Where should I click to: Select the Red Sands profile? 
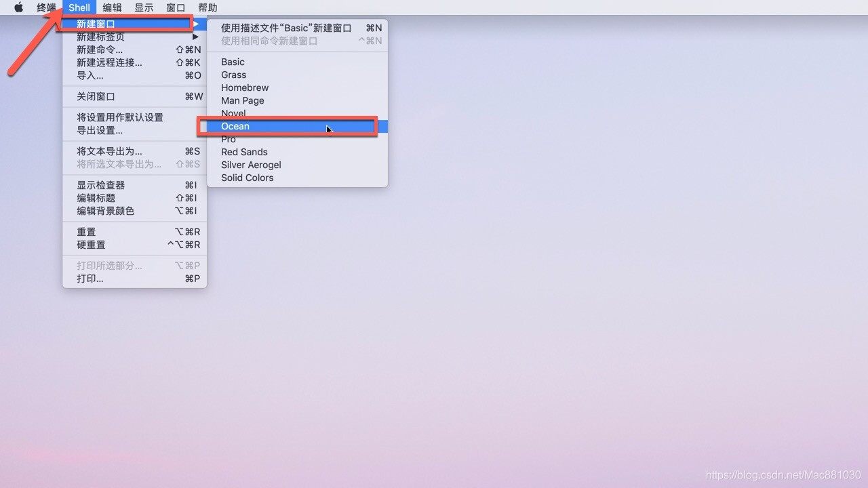click(297, 152)
